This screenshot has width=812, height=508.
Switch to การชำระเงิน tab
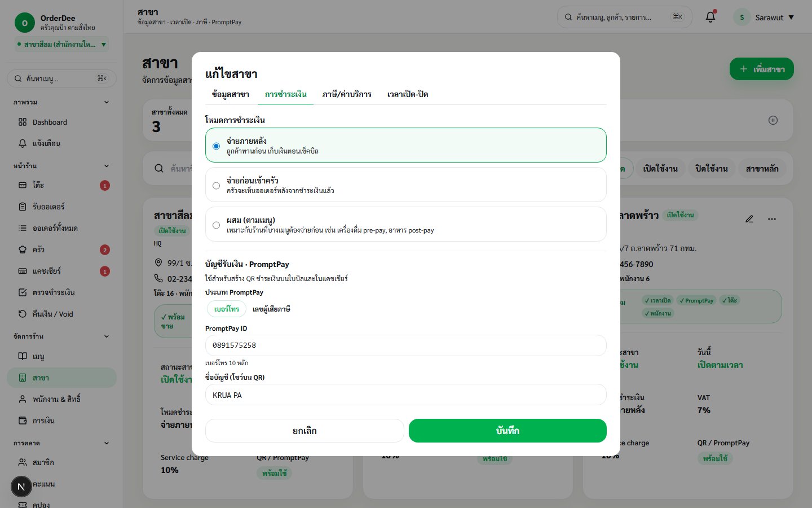pos(286,94)
